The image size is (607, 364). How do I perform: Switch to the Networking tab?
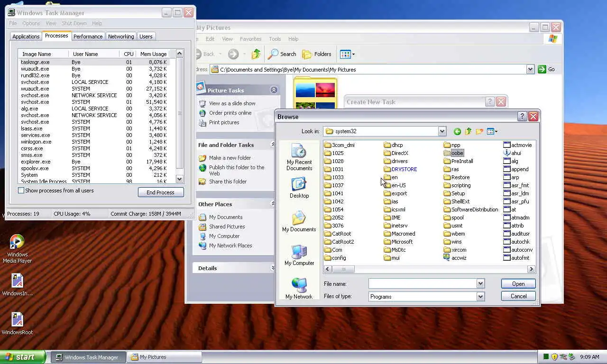tap(121, 36)
